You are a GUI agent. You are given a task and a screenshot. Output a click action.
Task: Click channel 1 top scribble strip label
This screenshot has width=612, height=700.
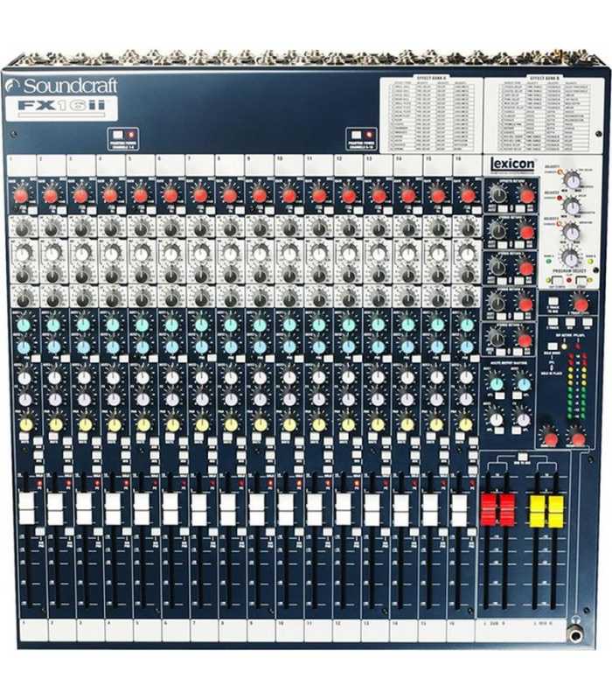[x=22, y=165]
